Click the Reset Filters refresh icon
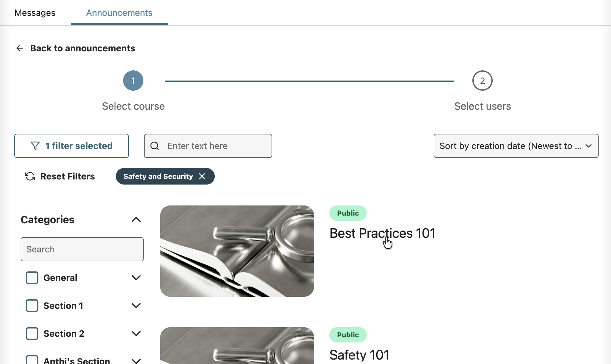 coord(30,176)
